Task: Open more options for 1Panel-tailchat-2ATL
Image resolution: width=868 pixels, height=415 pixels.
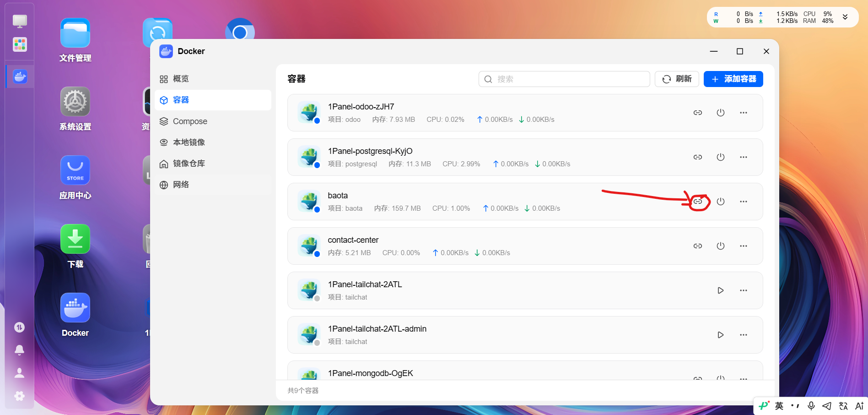Action: click(x=743, y=290)
